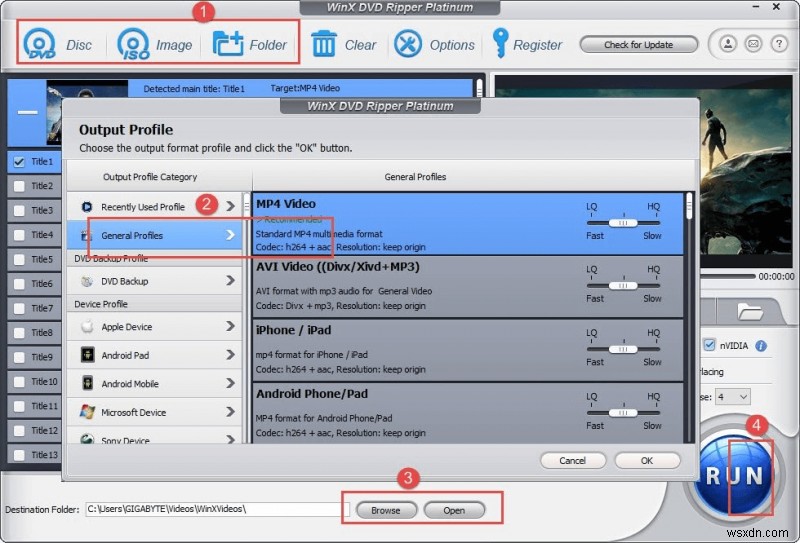
Task: Expand Android Pad arrow
Action: (x=231, y=354)
